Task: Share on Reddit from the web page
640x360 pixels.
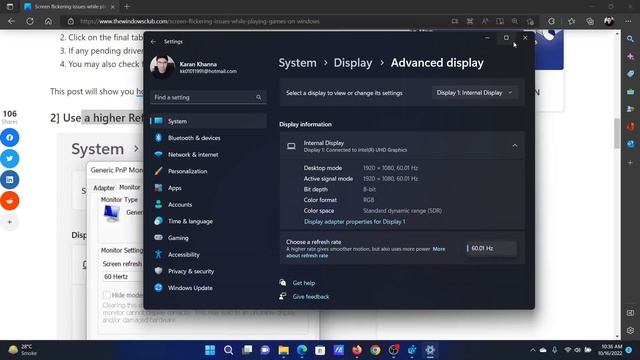Action: click(9, 201)
